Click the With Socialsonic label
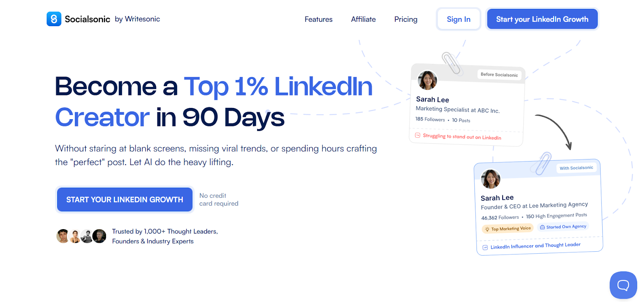 point(576,168)
